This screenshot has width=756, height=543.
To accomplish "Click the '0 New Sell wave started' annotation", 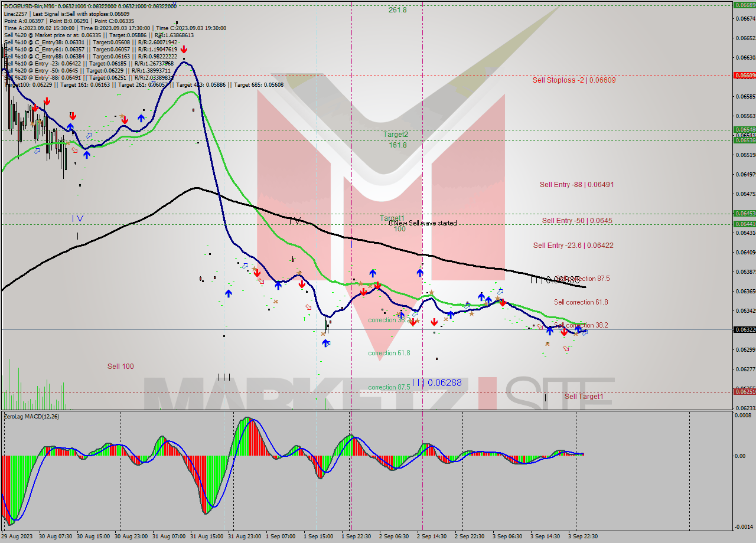I will point(423,223).
